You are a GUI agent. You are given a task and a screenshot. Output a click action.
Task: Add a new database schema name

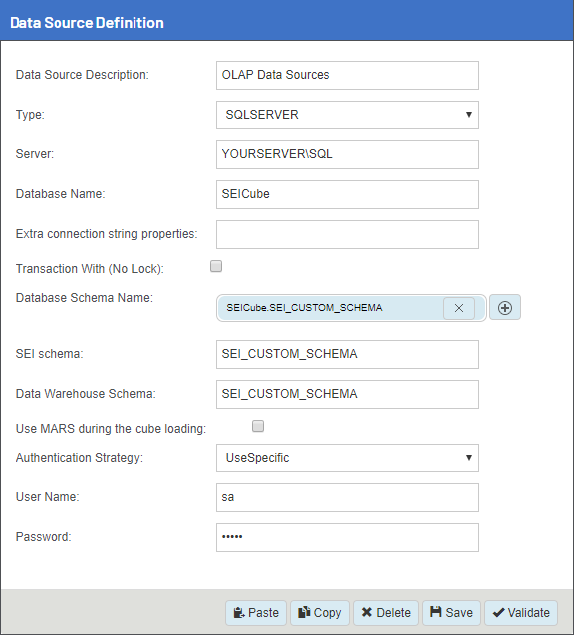coord(505,308)
